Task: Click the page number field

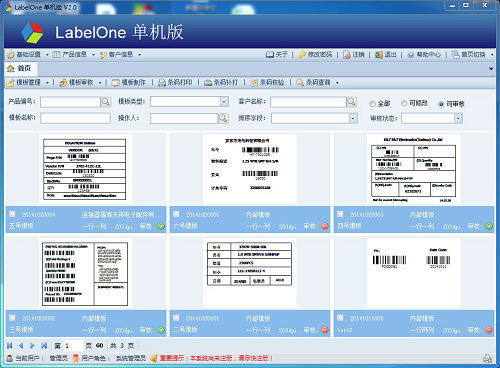Action: 73,346
